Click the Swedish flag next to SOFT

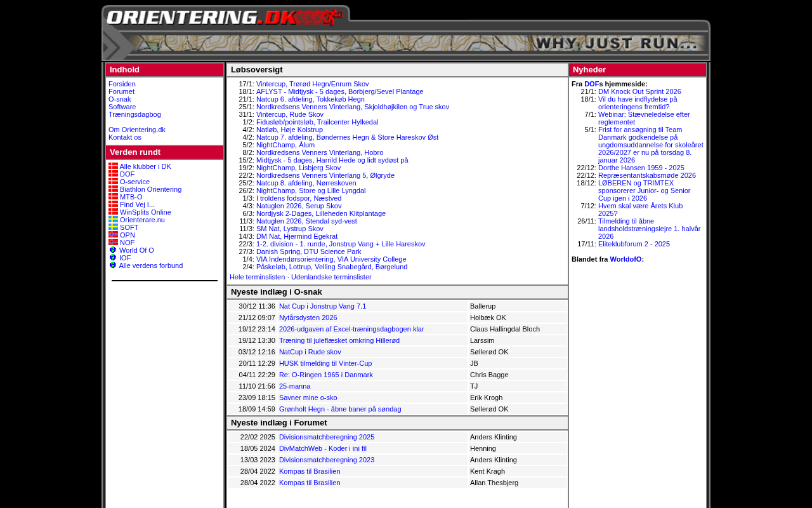point(113,227)
